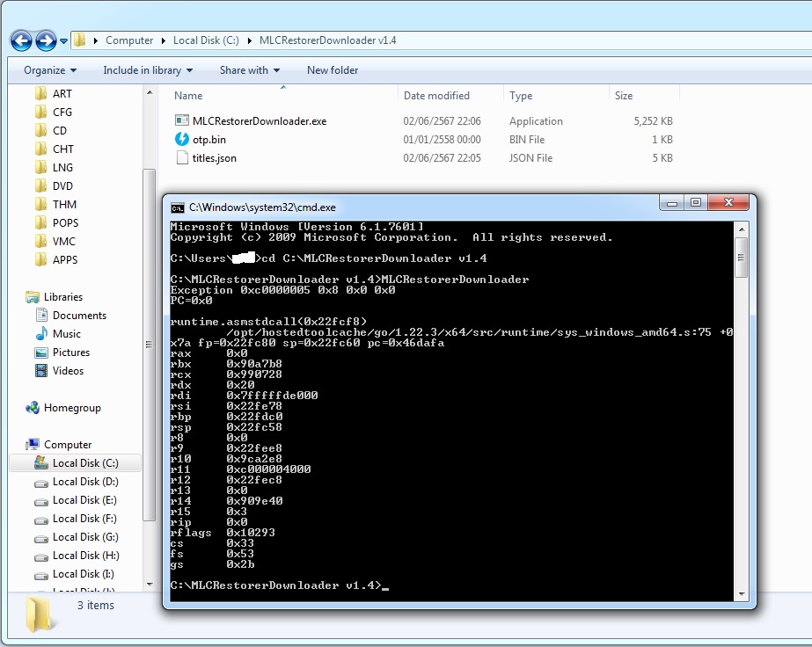This screenshot has height=647, width=812.
Task: Open the Include in library menu
Action: (148, 69)
